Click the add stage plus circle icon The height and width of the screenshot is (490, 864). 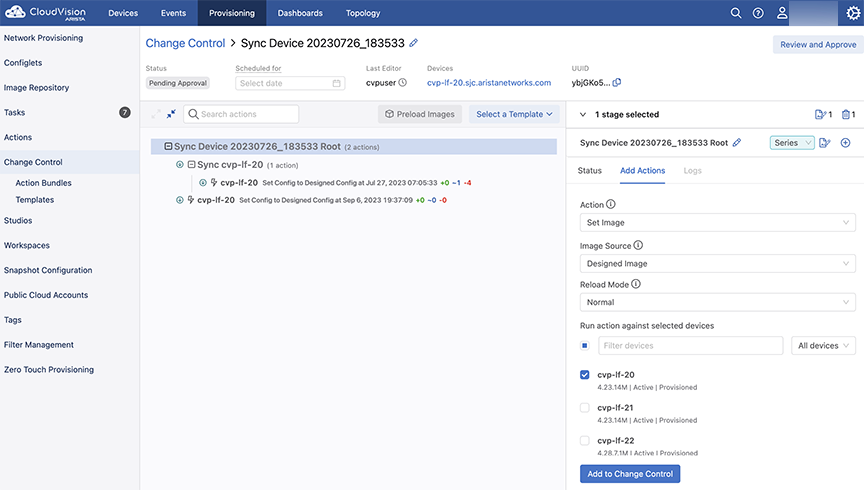(x=845, y=143)
